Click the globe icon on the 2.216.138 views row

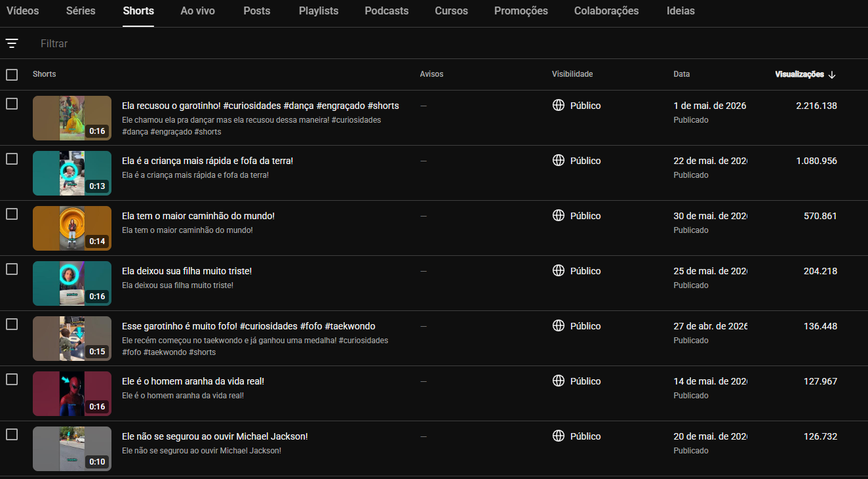coord(559,105)
